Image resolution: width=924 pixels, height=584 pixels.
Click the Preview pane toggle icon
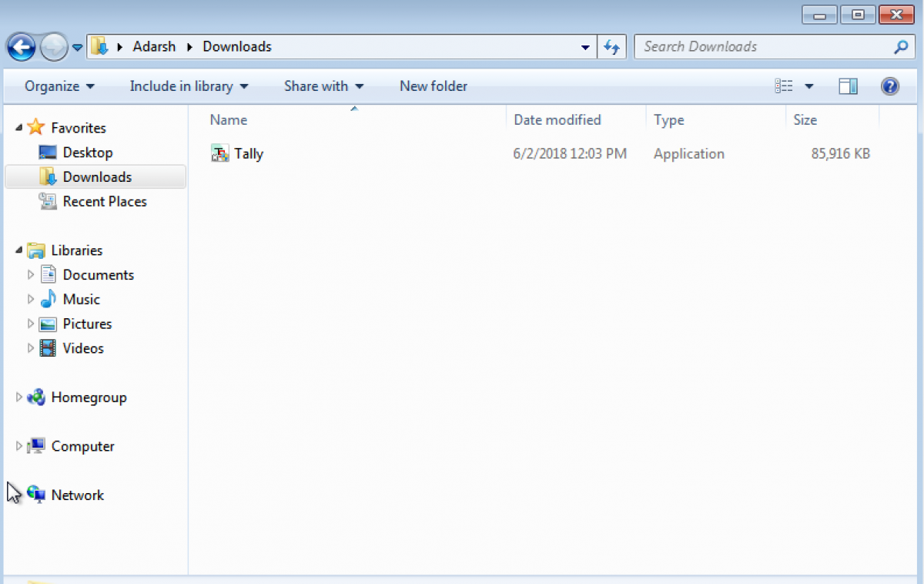coord(848,86)
